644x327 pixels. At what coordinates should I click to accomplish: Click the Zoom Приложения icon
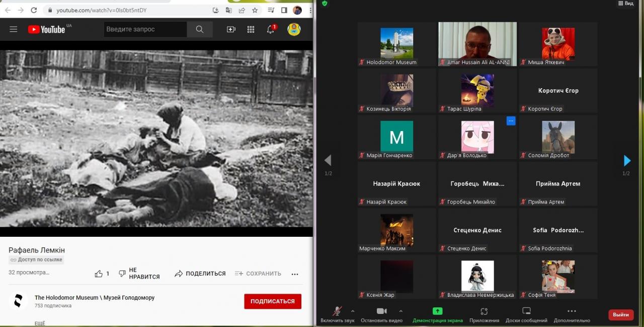point(484,311)
